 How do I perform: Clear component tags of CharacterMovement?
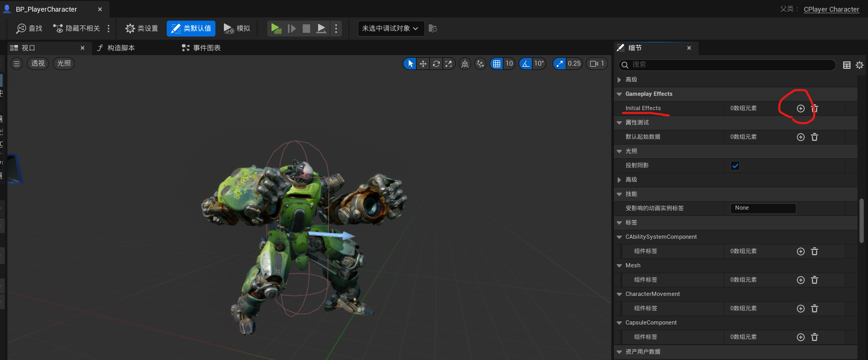click(815, 309)
